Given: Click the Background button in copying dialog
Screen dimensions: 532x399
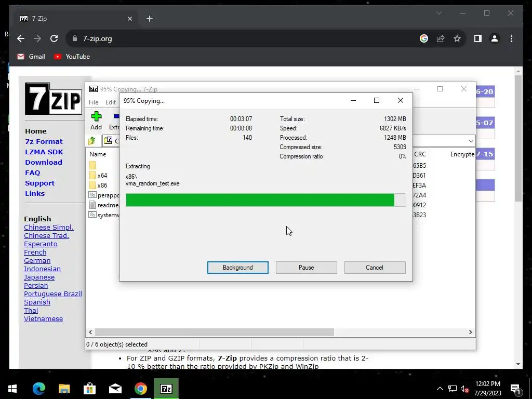Looking at the screenshot, I should tap(238, 268).
